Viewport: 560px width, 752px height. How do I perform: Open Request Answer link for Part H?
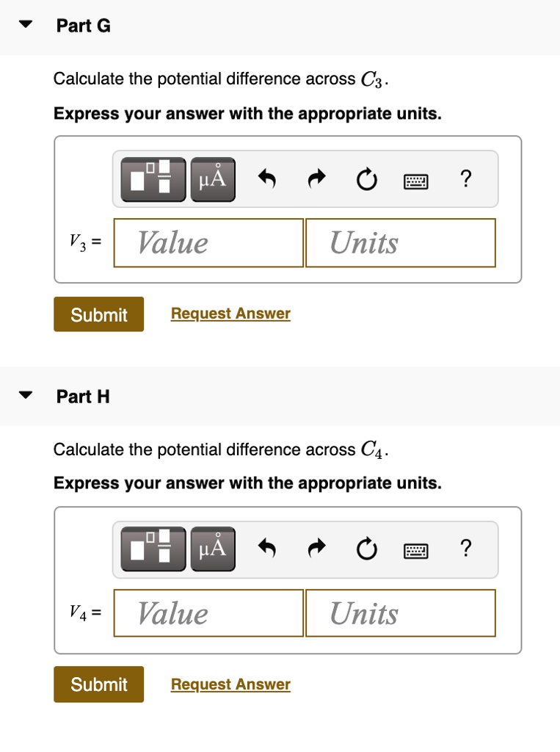pyautogui.click(x=230, y=684)
